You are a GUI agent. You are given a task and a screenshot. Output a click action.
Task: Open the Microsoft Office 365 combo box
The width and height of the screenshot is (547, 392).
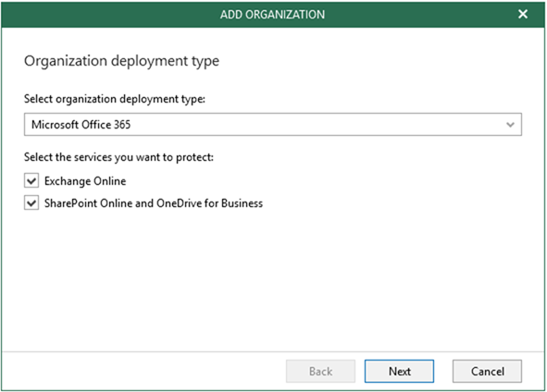(x=273, y=125)
